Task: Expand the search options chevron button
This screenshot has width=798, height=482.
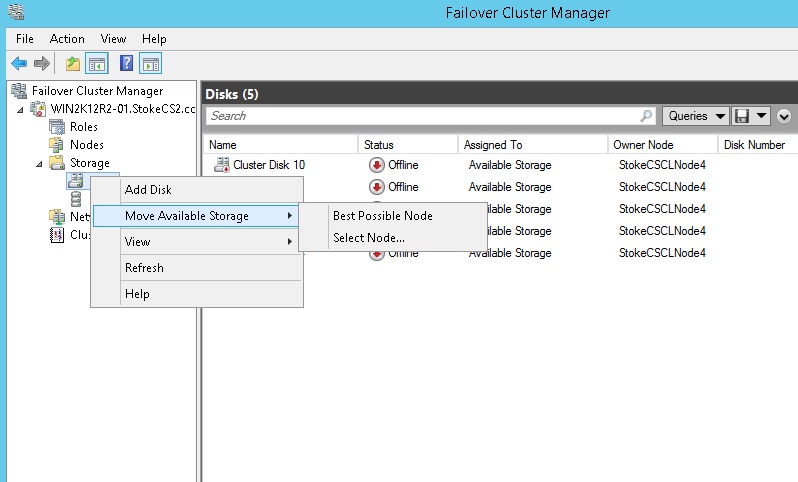Action: [x=784, y=117]
